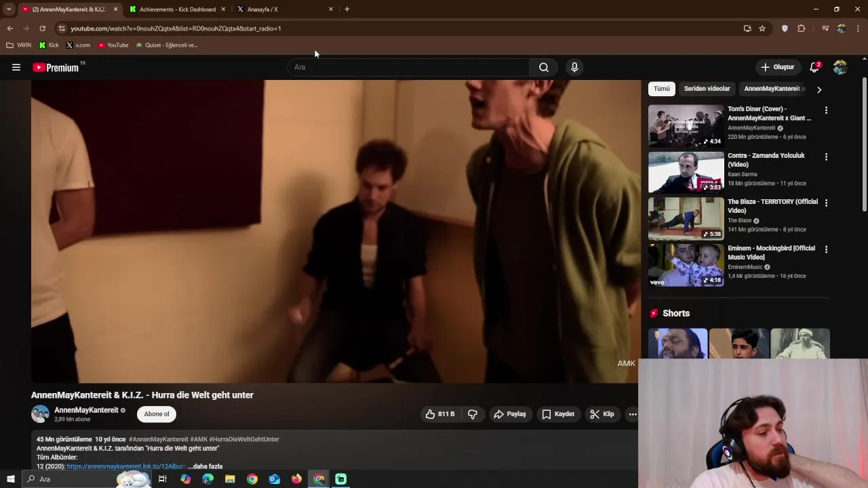This screenshot has width=868, height=488.
Task: Click the Windows taskbar search box
Action: [x=87, y=479]
